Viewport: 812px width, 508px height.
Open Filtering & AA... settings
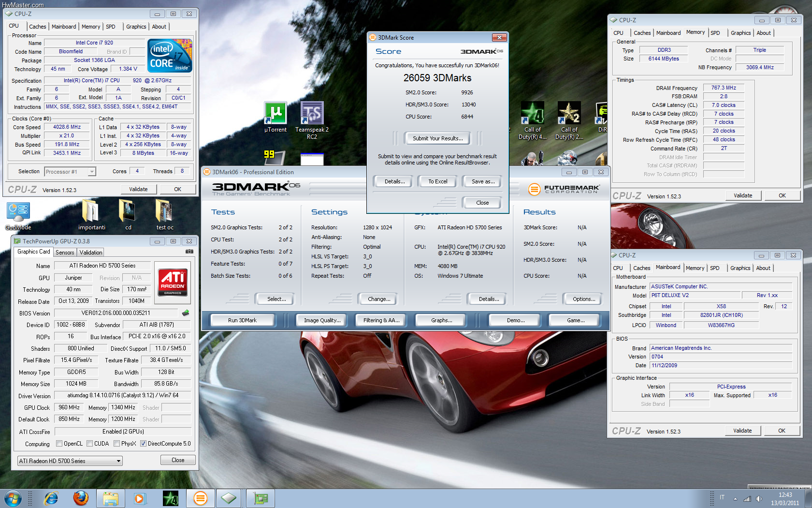click(381, 320)
